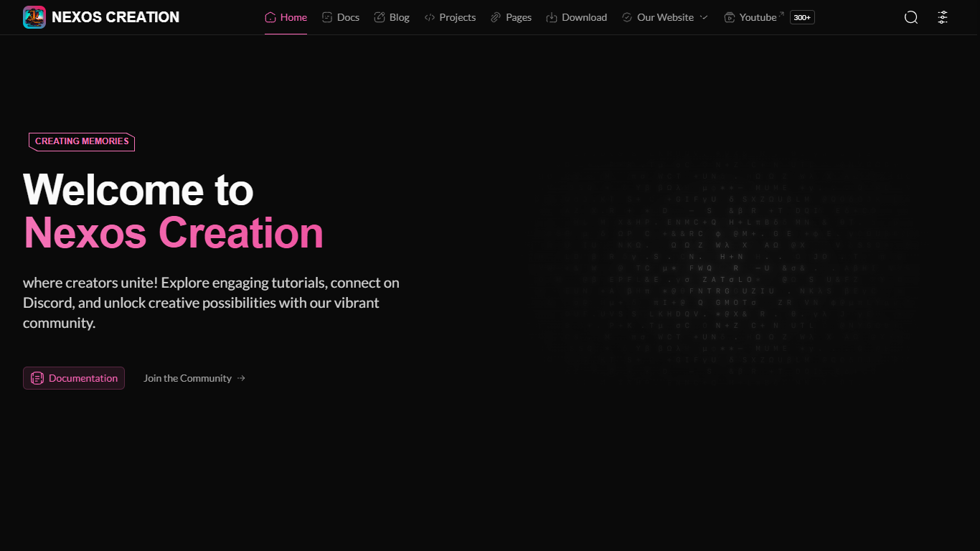Open the Projects menu item
Screen dimensions: 980x551
click(x=457, y=17)
